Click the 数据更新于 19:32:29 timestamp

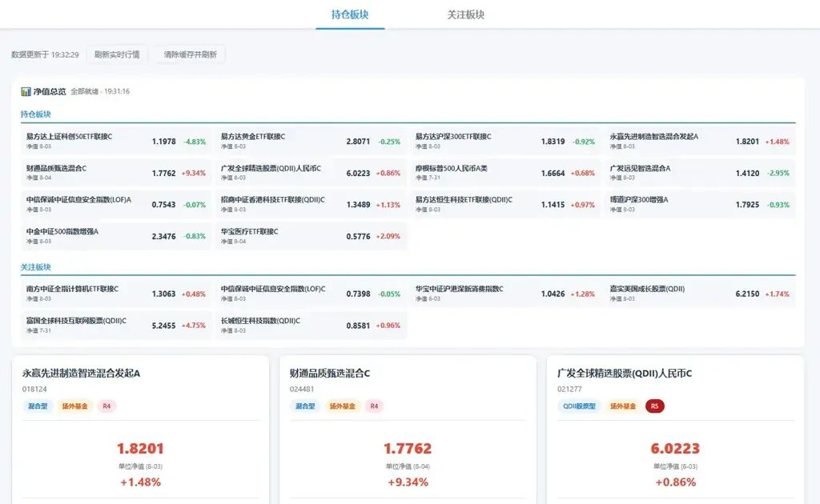click(45, 54)
